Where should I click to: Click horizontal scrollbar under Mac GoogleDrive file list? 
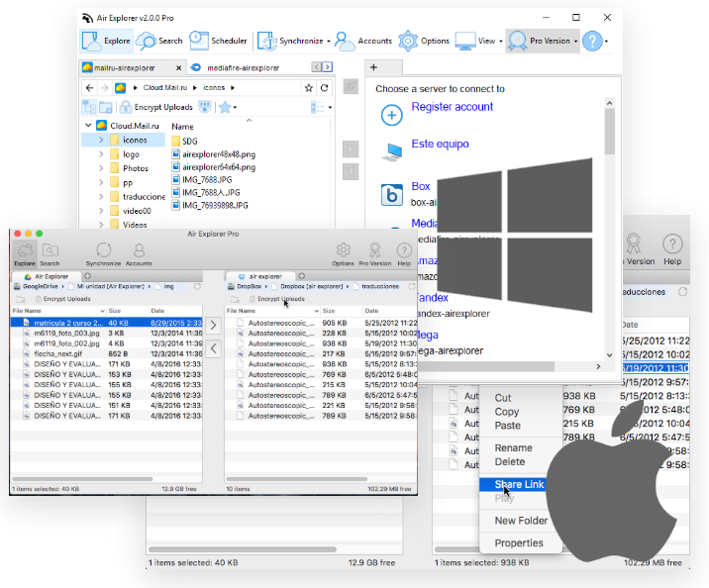pyautogui.click(x=82, y=479)
